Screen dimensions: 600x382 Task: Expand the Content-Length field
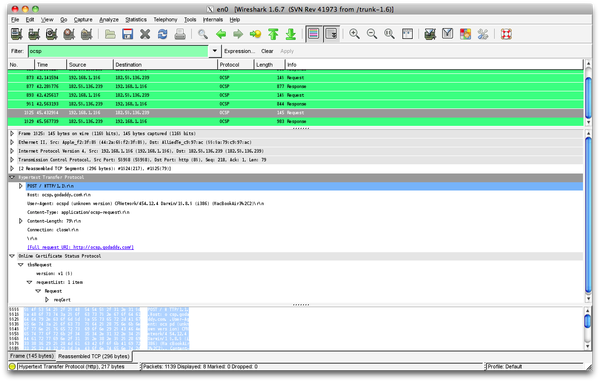click(x=21, y=221)
